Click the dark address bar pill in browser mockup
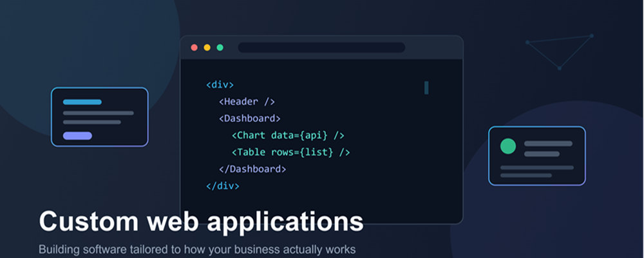The height and width of the screenshot is (258, 644). pos(321,47)
